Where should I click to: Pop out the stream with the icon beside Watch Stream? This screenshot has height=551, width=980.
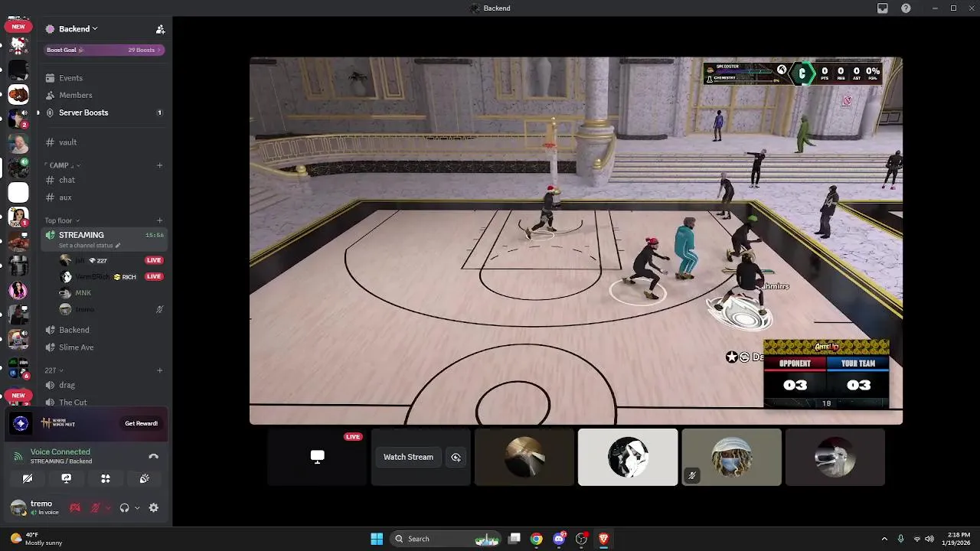point(456,457)
